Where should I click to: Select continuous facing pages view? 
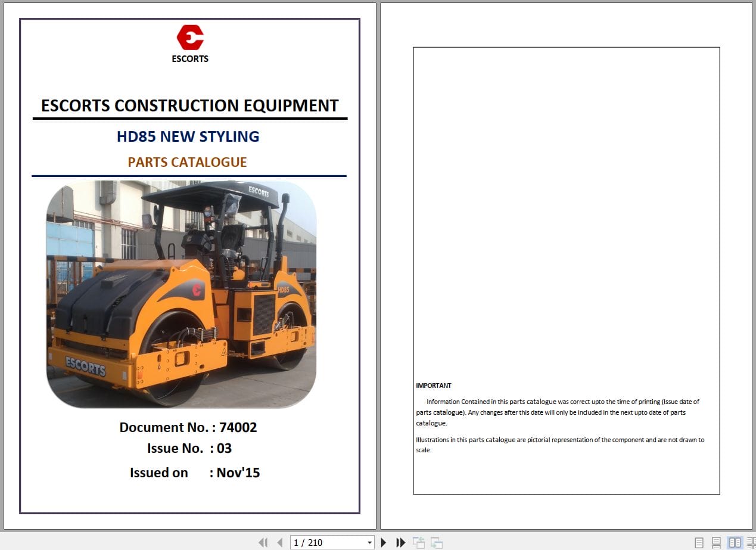point(751,543)
